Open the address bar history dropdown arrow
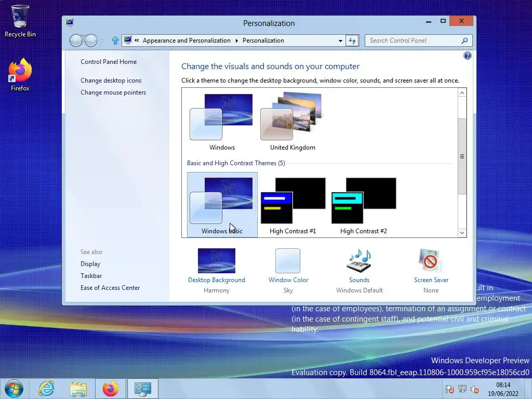 340,41
